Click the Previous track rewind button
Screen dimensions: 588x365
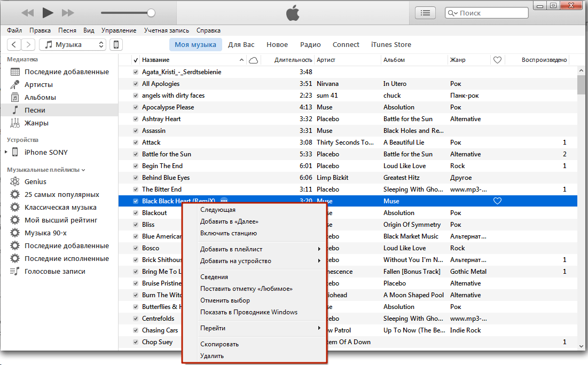pos(28,13)
